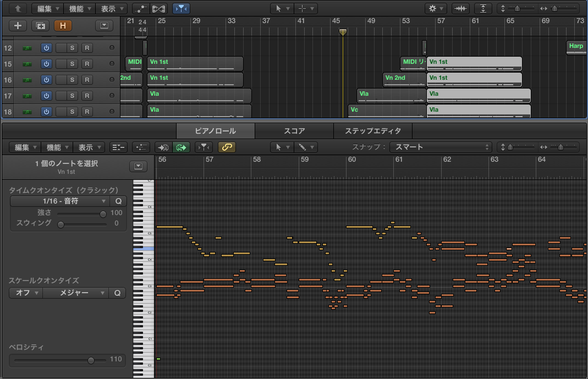Open the 表示 menu in tracks area
Viewport: 588px width, 379px height.
111,8
